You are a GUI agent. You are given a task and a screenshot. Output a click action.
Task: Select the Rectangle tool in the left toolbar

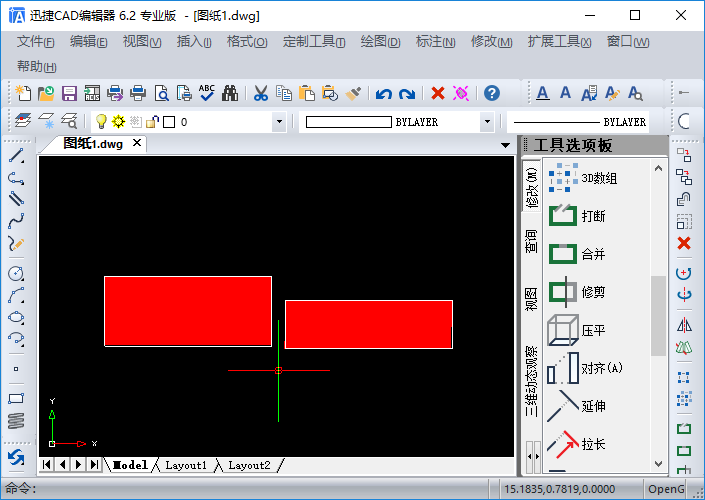pos(16,398)
